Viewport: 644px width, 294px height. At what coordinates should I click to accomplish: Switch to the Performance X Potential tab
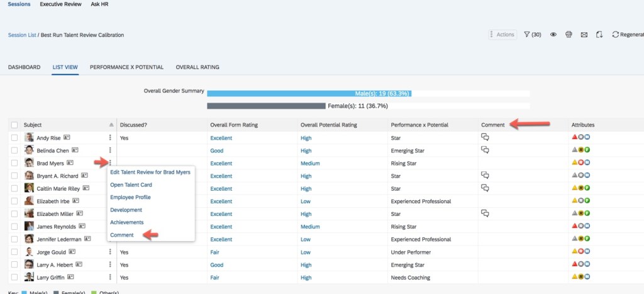(126, 67)
